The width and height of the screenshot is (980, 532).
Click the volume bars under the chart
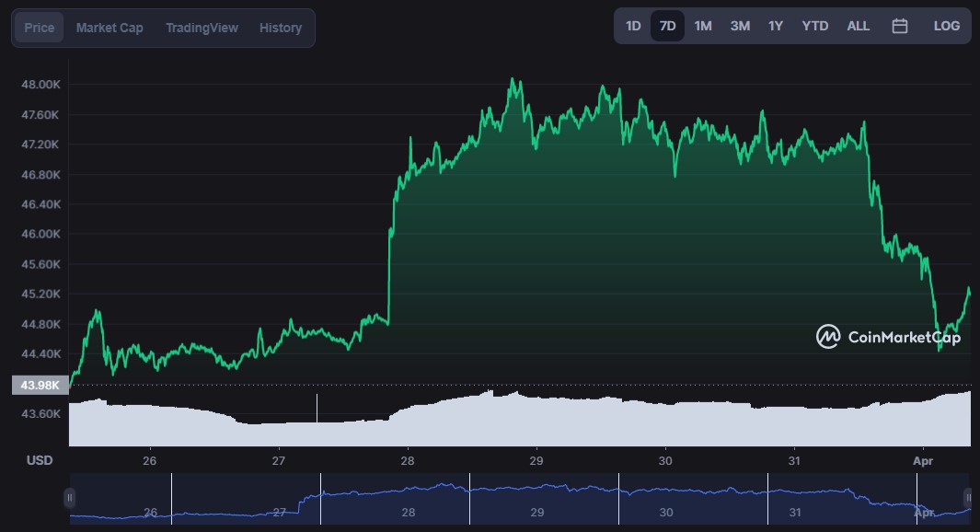pos(515,422)
